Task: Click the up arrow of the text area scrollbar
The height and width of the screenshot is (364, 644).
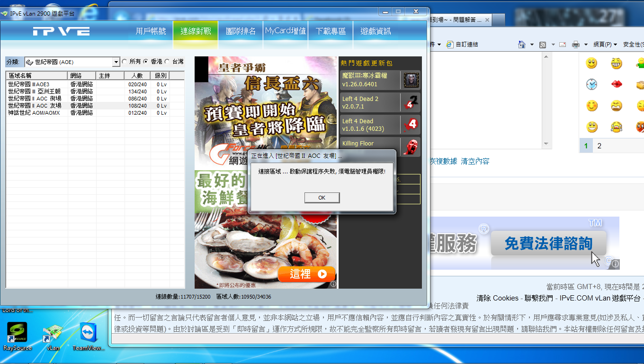Action: pos(546,56)
